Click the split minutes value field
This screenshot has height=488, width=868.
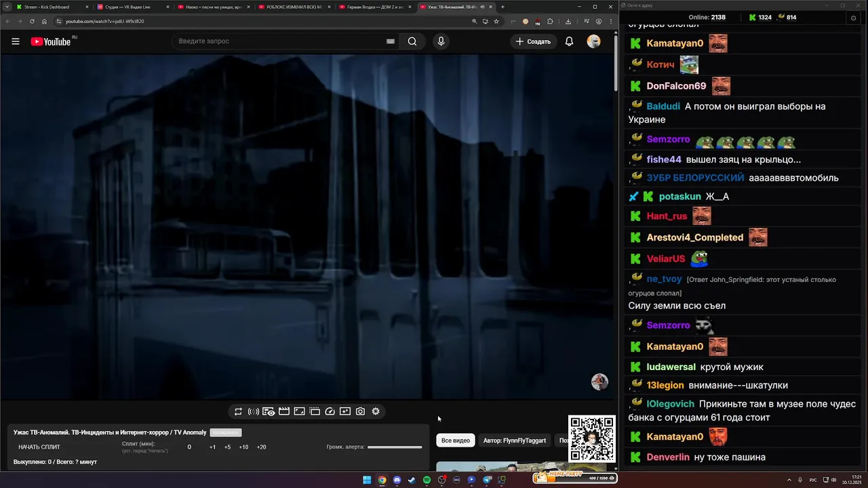click(189, 447)
